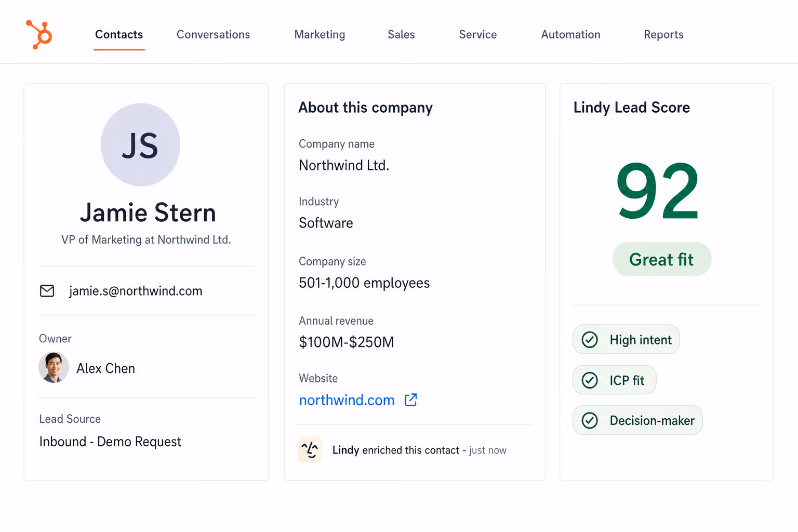
Task: Click the jamie.s@northwind.com email address
Action: click(x=136, y=291)
